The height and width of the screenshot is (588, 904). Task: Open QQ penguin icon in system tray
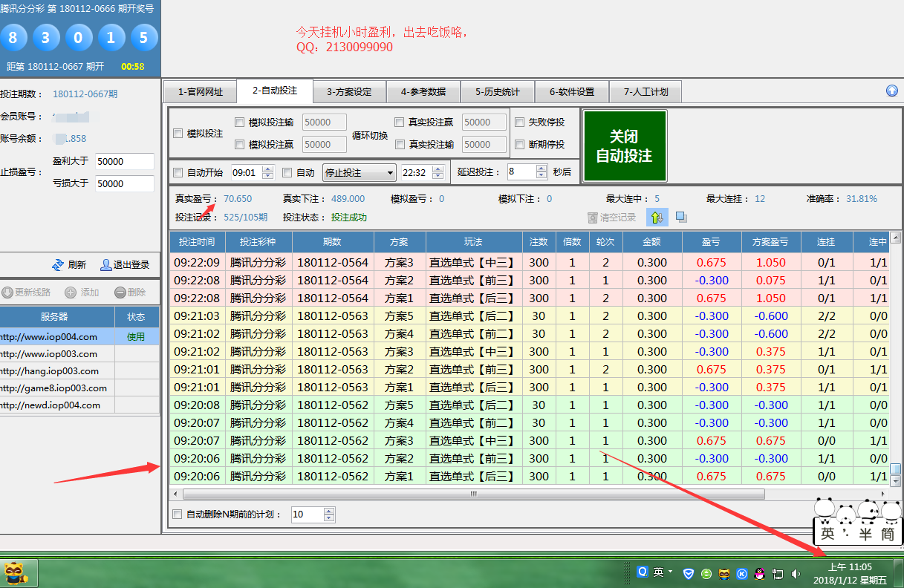coord(759,573)
